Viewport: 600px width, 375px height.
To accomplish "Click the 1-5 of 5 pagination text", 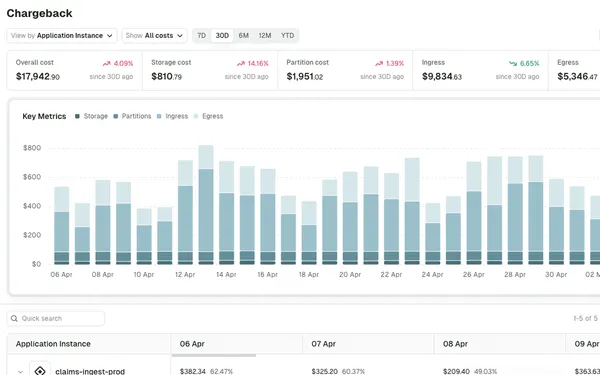I will coord(585,318).
